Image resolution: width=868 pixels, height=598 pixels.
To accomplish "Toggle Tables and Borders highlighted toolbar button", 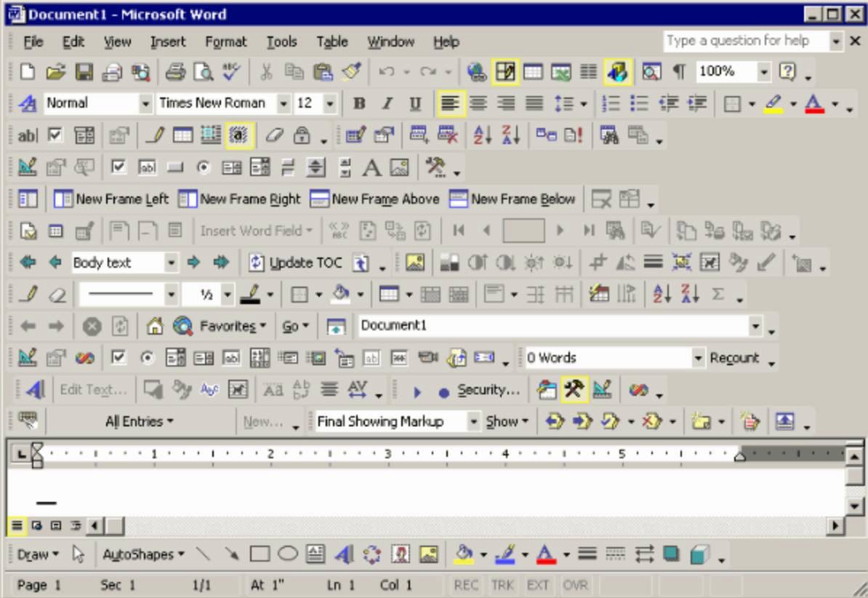I will [x=505, y=71].
